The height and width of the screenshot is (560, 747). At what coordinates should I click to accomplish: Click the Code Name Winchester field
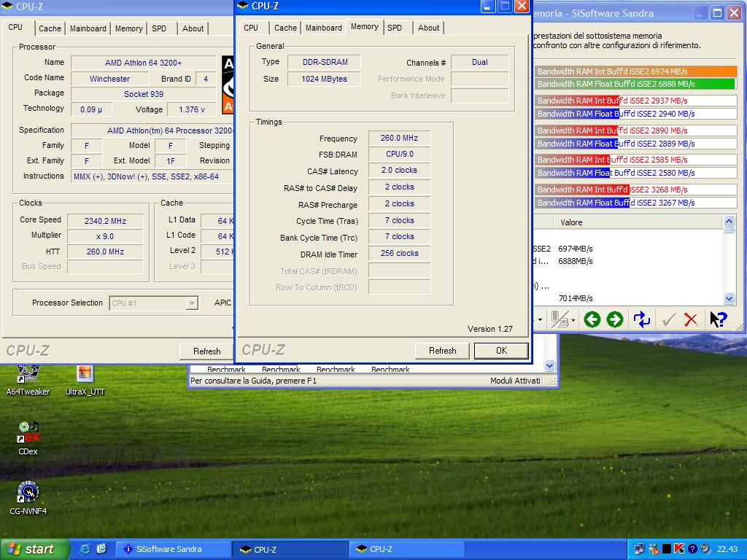tap(109, 79)
